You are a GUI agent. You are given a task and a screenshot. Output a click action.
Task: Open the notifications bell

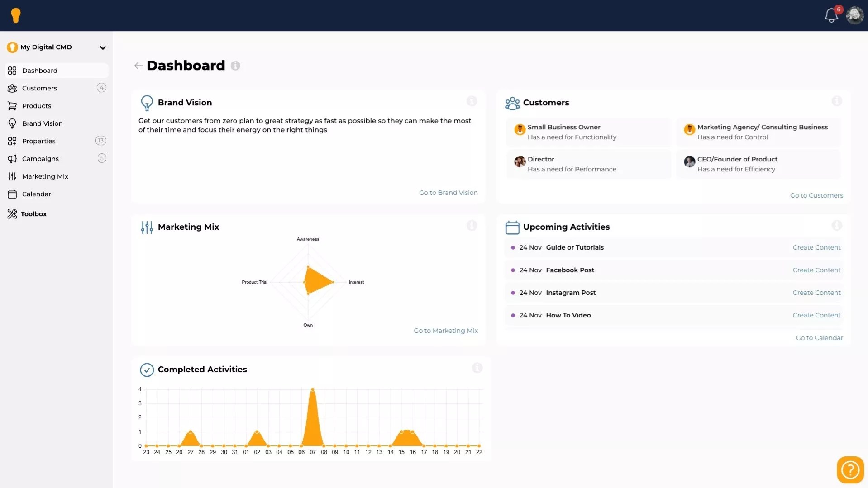[831, 15]
